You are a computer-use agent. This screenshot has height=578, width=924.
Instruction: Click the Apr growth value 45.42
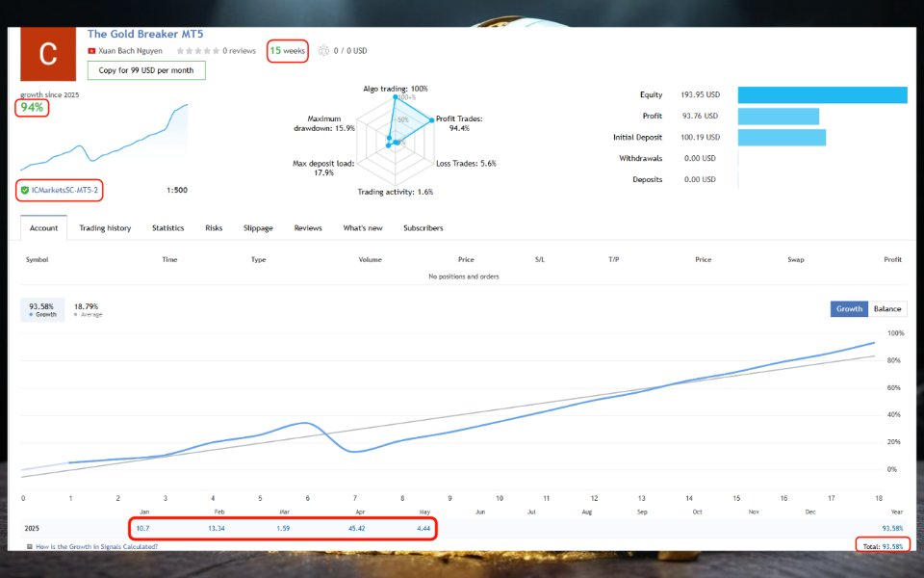(x=356, y=529)
